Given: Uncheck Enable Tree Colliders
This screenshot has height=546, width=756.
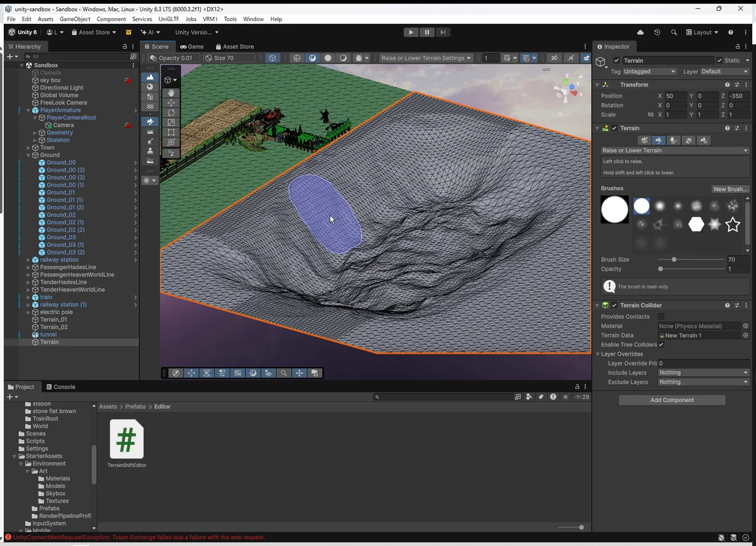Looking at the screenshot, I should pos(661,344).
